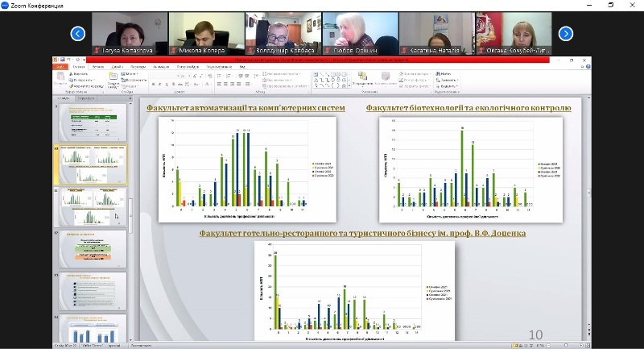Switch to the Вставка ribbon tab
This screenshot has height=349, width=644.
coord(98,67)
